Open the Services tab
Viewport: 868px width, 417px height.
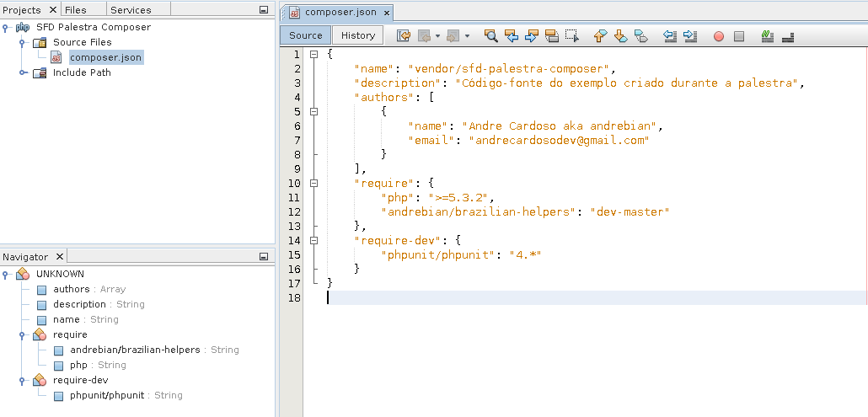point(131,10)
